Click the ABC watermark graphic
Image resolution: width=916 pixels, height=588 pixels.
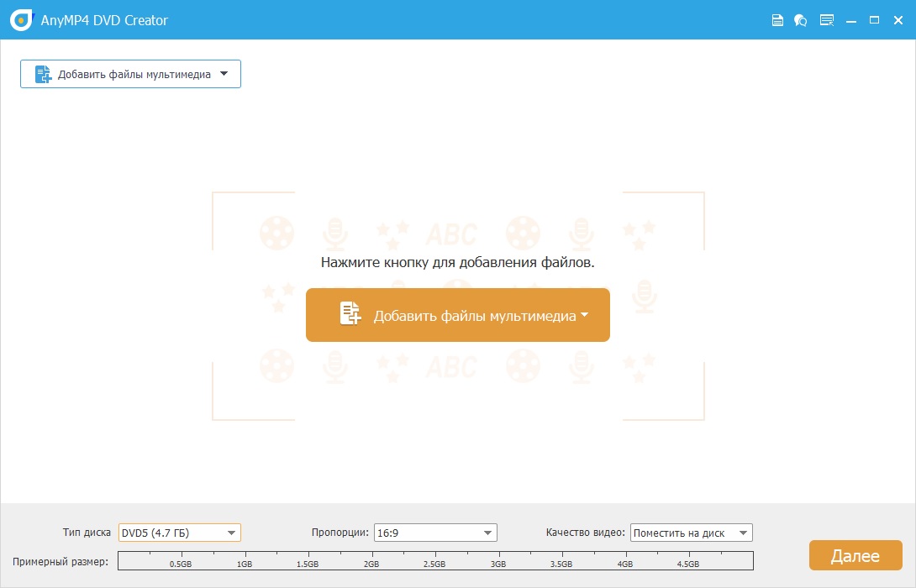(x=454, y=233)
